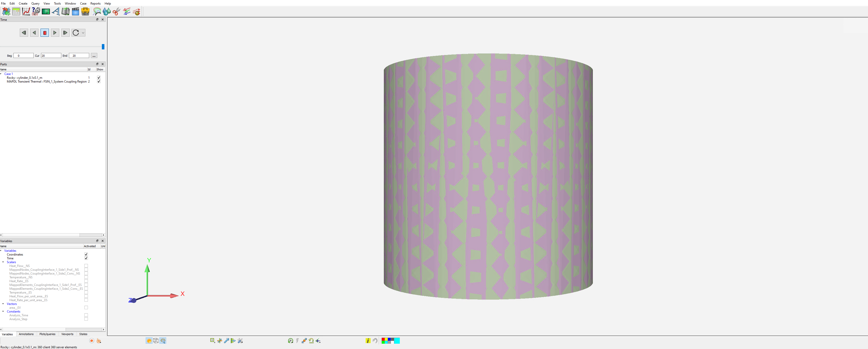Float the Time panel with undock icon

point(97,20)
